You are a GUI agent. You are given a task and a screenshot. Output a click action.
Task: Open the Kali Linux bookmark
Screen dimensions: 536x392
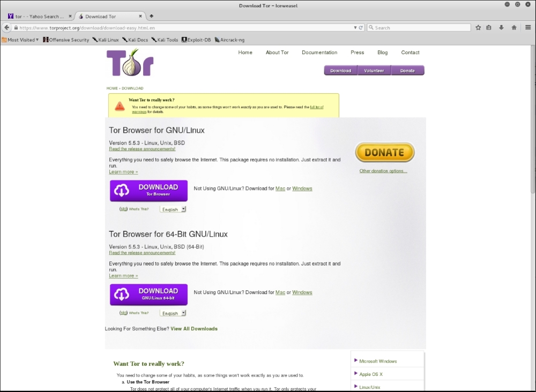click(x=106, y=40)
